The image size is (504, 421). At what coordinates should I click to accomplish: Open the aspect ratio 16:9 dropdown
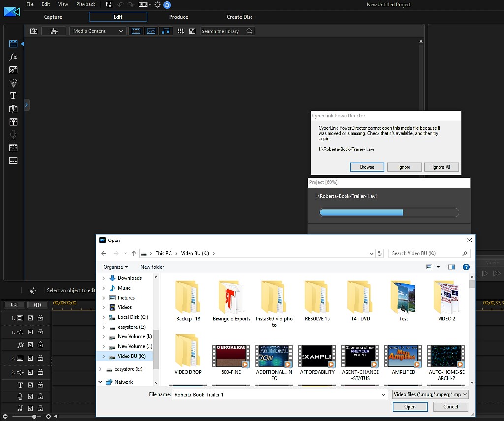click(x=145, y=4)
